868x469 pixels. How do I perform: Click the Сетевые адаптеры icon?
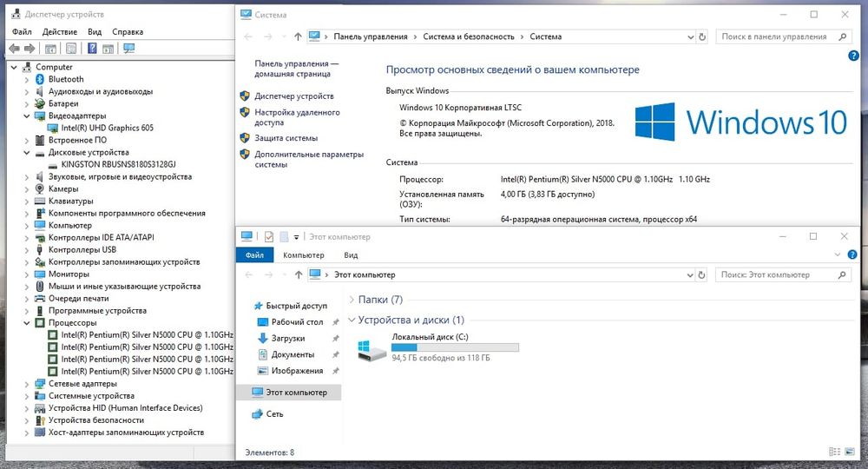39,384
